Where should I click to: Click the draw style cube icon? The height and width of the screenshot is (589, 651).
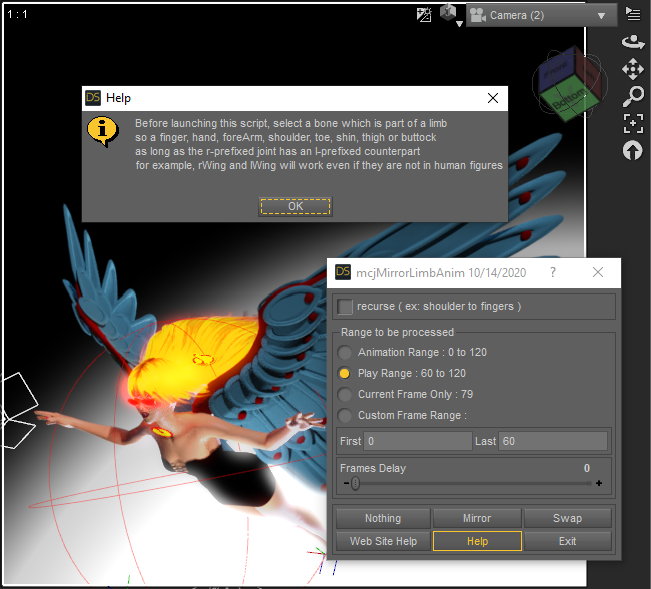click(448, 12)
